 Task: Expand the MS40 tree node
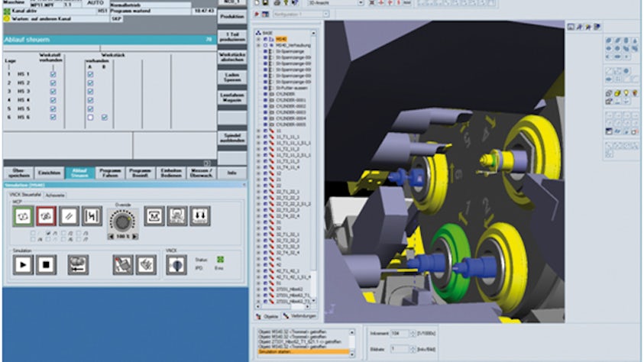258,39
